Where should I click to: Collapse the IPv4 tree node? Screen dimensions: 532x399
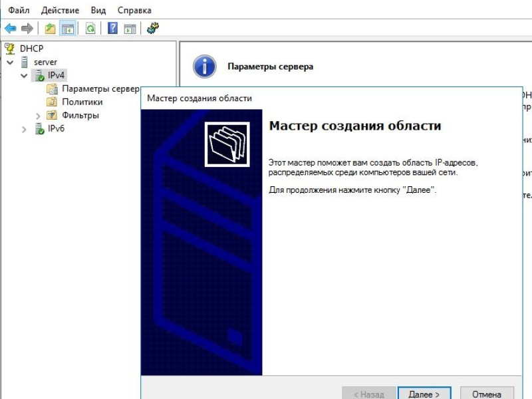(24, 76)
